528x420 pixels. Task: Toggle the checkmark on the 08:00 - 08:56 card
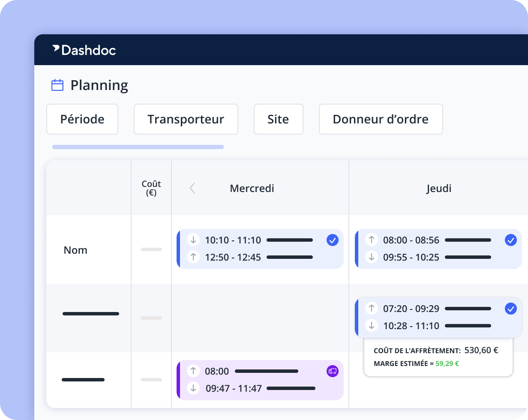click(511, 240)
